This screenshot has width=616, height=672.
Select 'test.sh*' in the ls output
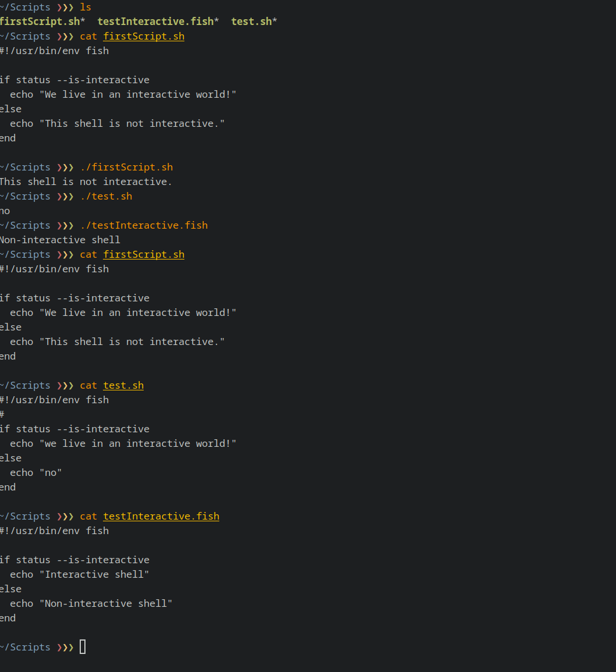pos(254,22)
